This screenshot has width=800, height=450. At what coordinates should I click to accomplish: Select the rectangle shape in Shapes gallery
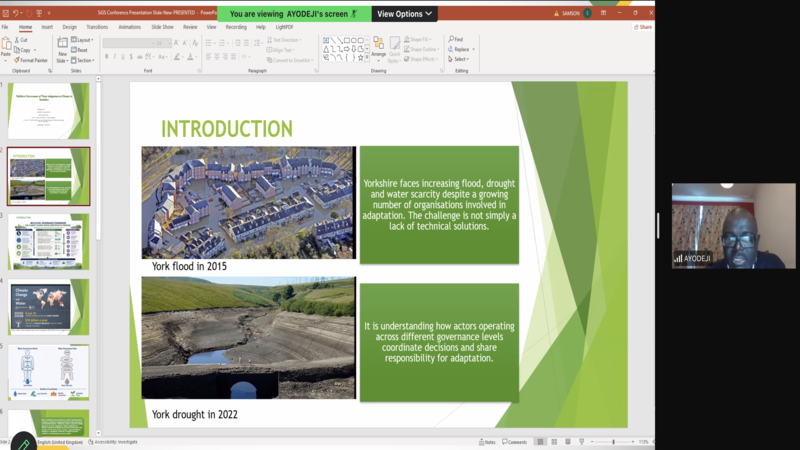coord(347,40)
